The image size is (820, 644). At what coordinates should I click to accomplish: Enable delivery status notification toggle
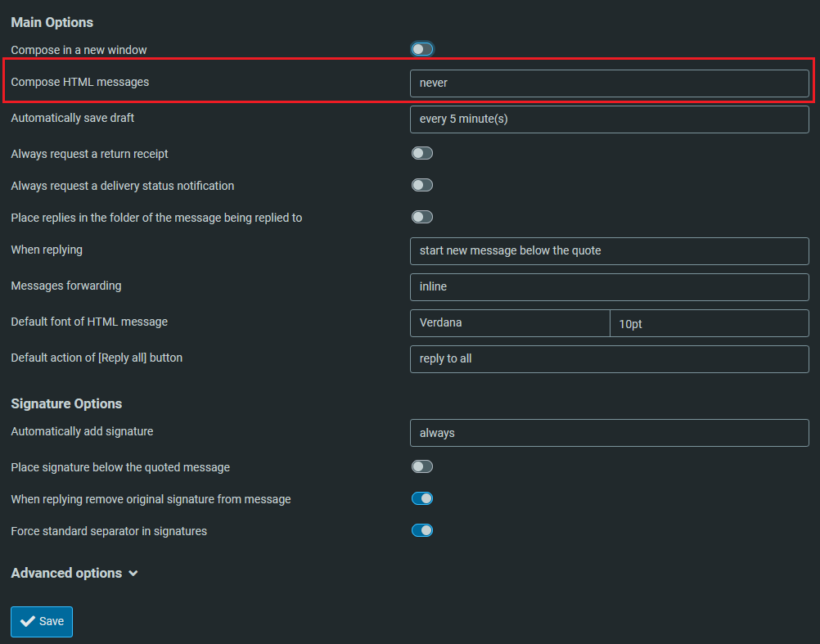[x=421, y=185]
